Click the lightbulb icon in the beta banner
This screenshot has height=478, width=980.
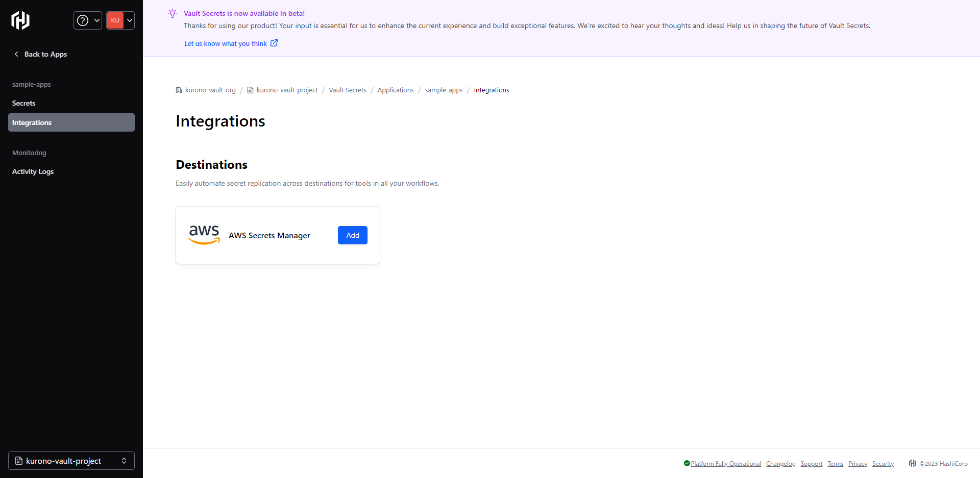click(x=173, y=13)
